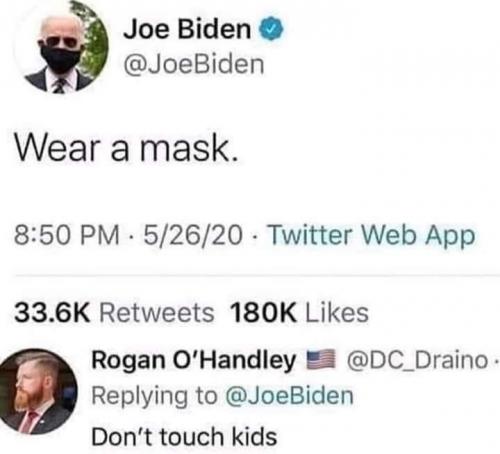Open the "Don't touch kids" reply
Viewport: 500px width, 454px height.
pos(184,437)
